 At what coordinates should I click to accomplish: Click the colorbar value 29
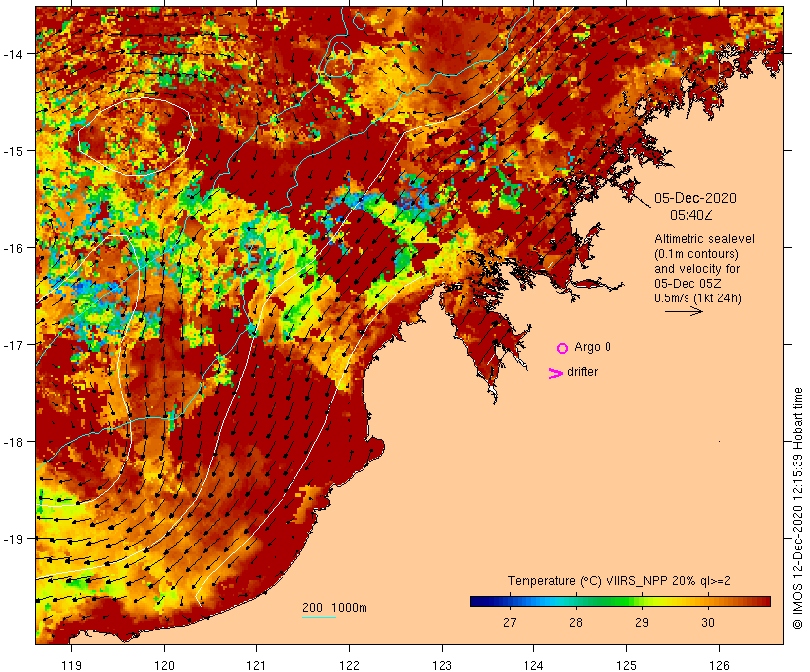(642, 623)
